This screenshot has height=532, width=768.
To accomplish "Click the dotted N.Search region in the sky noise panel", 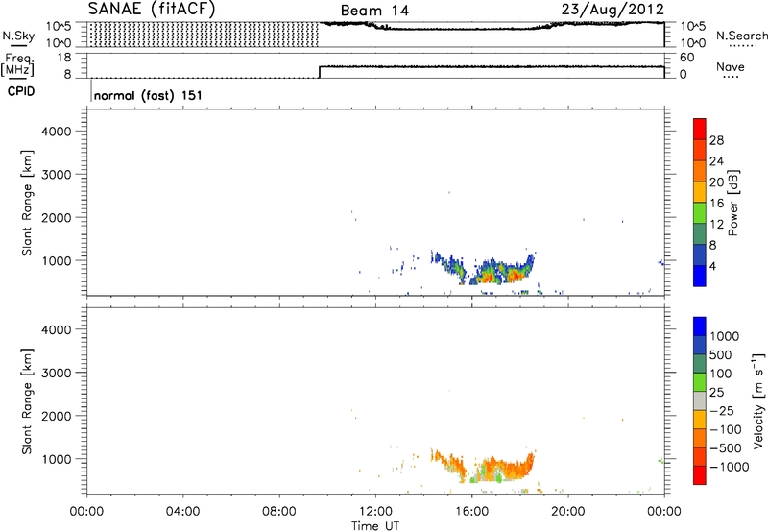I will coord(204,35).
